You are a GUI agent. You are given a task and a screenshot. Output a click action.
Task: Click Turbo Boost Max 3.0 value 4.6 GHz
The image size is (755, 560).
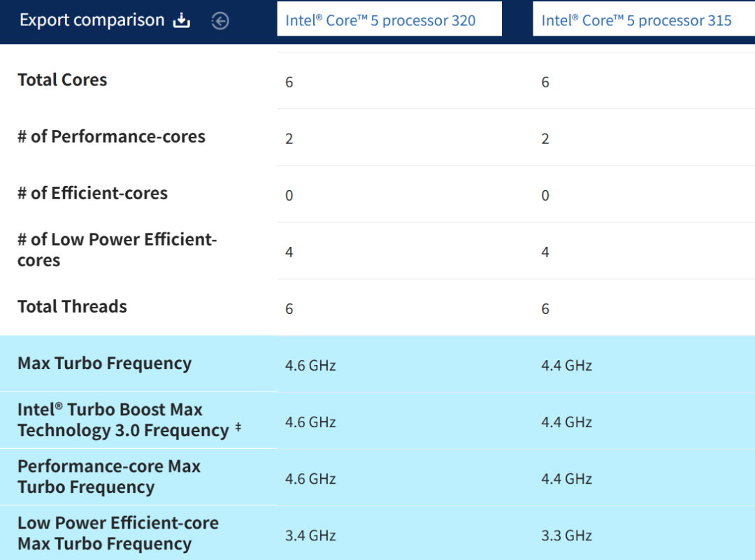click(310, 422)
